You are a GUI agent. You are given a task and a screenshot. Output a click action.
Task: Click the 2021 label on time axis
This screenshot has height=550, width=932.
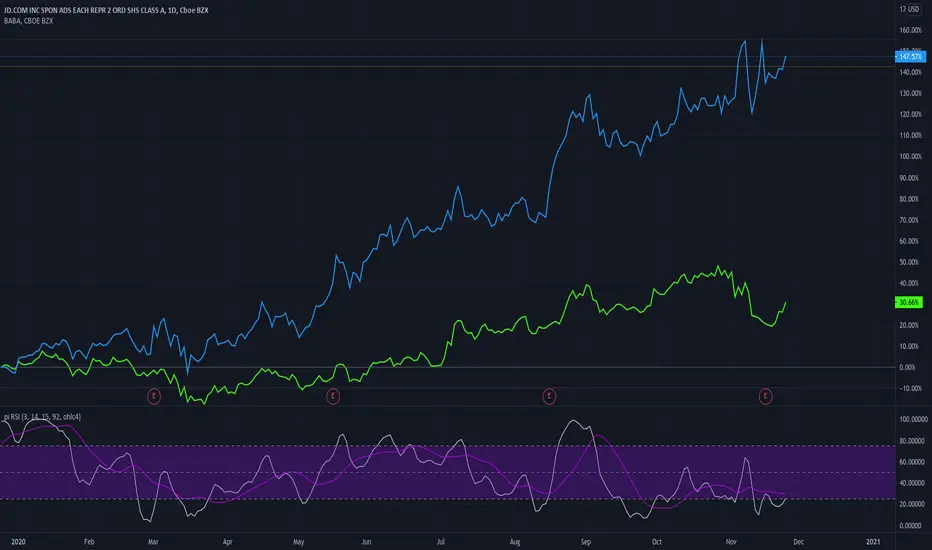[x=873, y=542]
